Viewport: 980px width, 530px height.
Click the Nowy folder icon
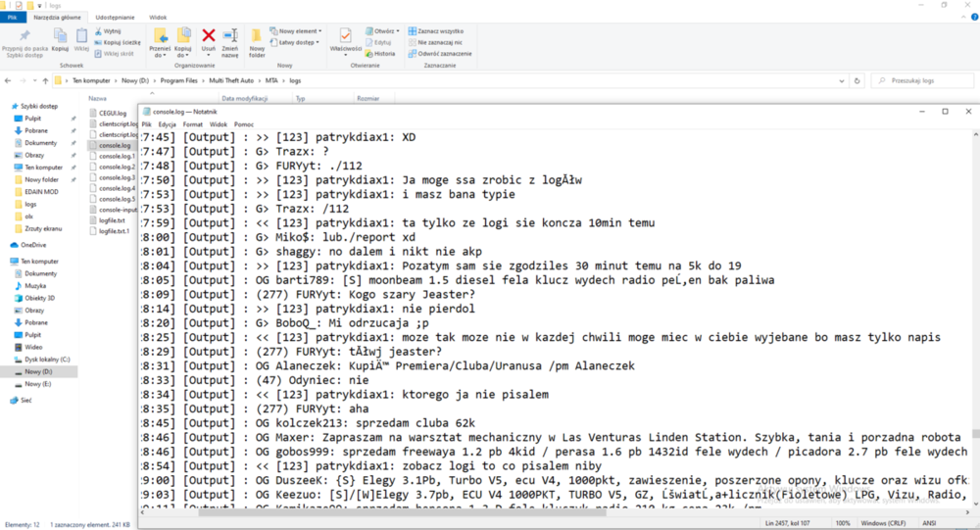coord(256,36)
